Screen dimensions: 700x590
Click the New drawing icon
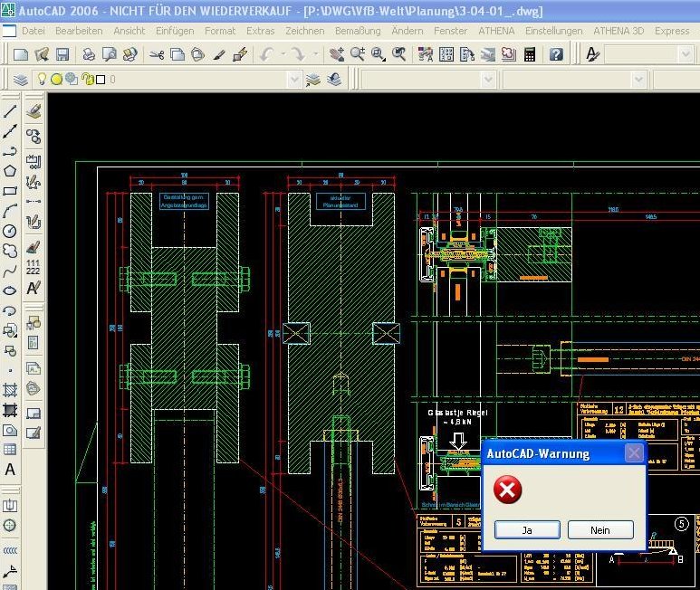pyautogui.click(x=21, y=54)
